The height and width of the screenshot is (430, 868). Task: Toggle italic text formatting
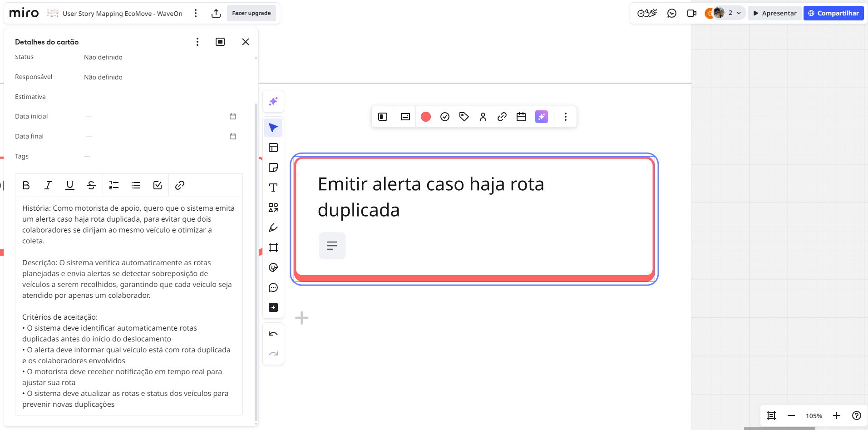tap(48, 185)
